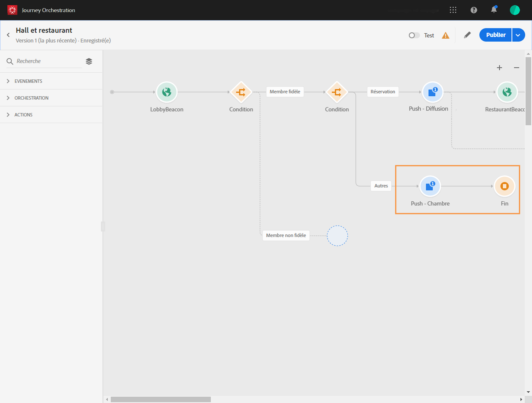532x403 pixels.
Task: Expand the ACTIONS palette section
Action: [x=23, y=115]
